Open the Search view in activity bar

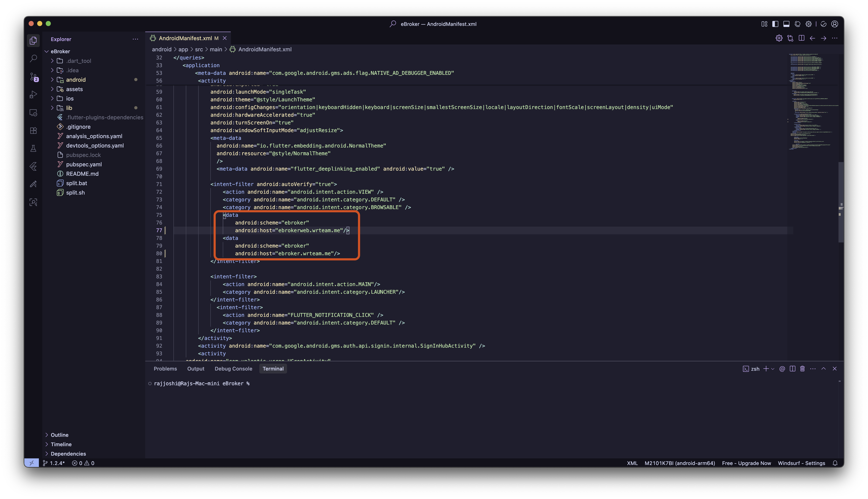click(33, 59)
